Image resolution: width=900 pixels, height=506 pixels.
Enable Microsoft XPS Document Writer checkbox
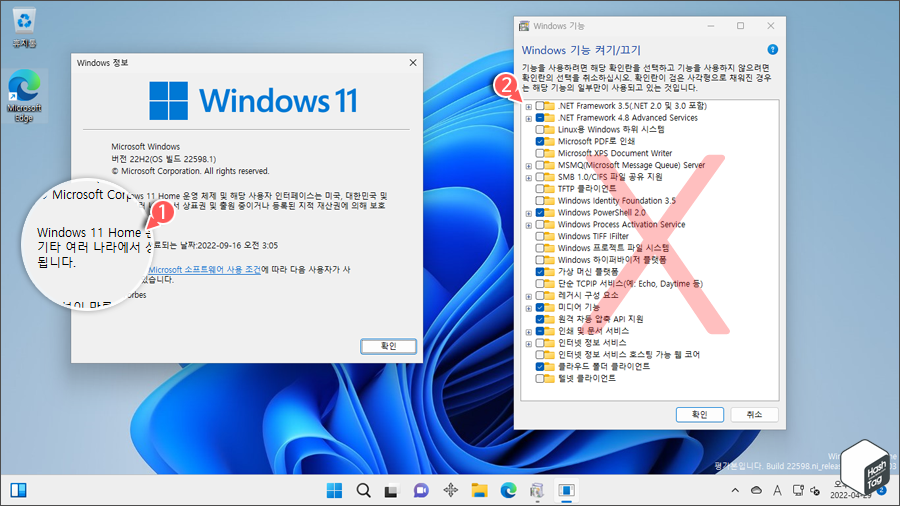pyautogui.click(x=540, y=153)
